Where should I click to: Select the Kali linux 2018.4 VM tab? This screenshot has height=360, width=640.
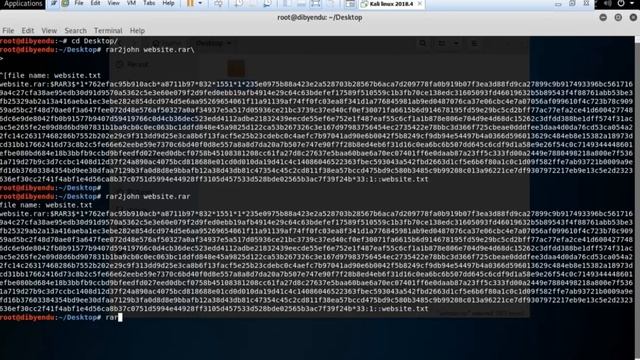click(391, 4)
